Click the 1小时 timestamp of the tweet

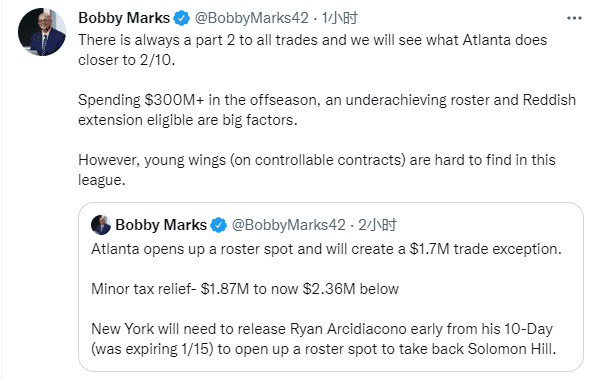[339, 18]
